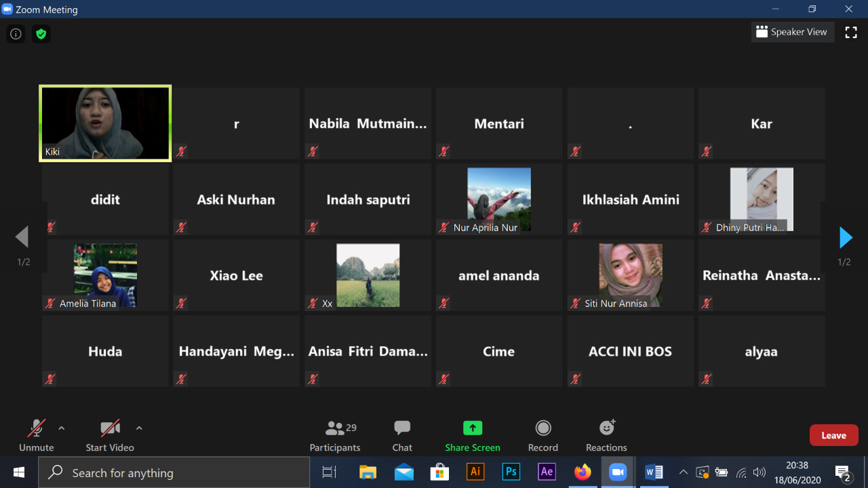Toggle Start Video camera on
This screenshot has height=488, width=868.
pos(110,435)
